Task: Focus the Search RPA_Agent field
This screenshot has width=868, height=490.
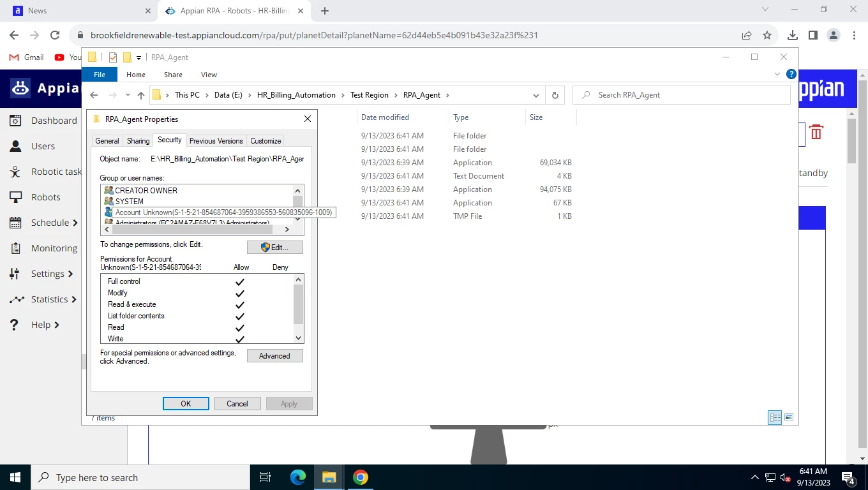Action: tap(682, 95)
